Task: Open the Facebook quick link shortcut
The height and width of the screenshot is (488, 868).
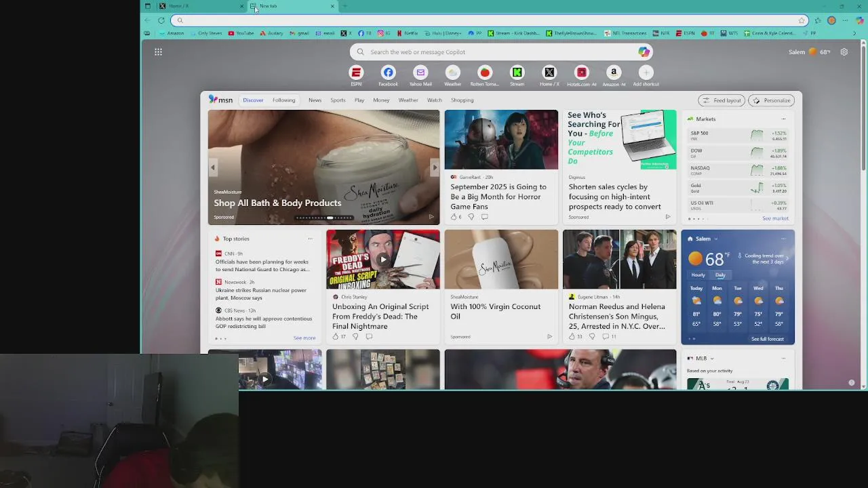Action: coord(388,73)
